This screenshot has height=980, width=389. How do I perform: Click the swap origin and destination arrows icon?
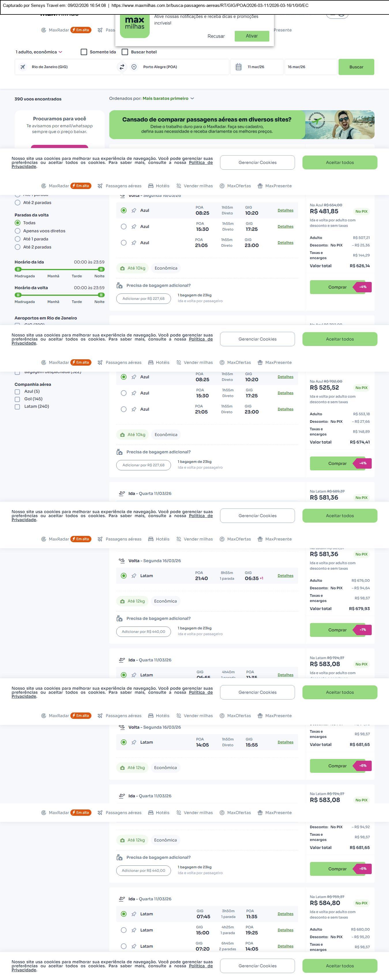122,67
